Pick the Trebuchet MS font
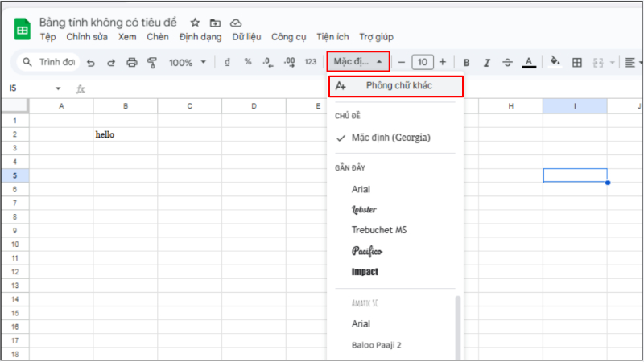This screenshot has height=362, width=644. click(379, 230)
